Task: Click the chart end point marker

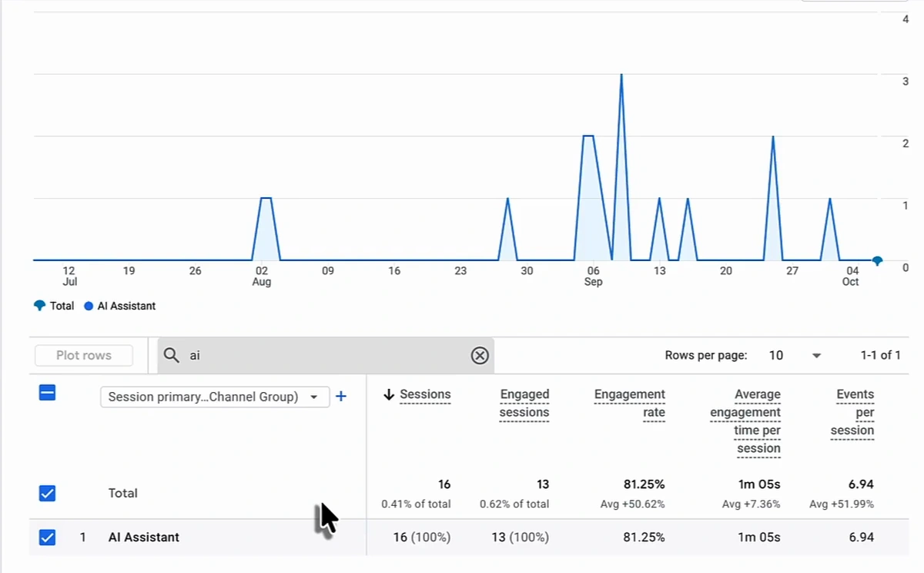Action: click(x=877, y=261)
